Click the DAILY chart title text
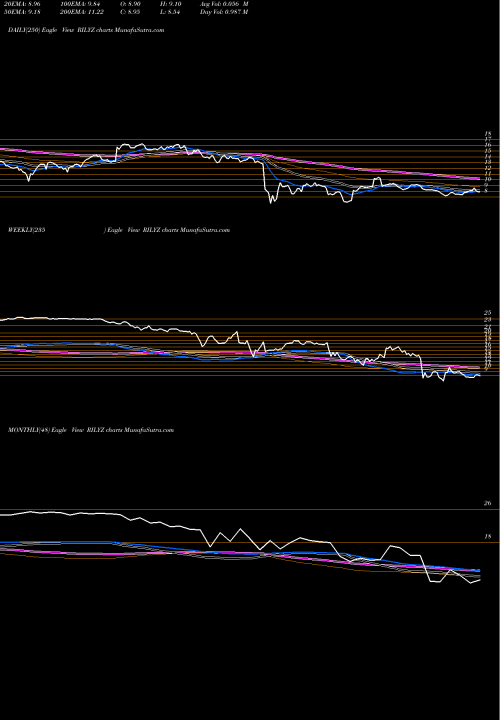Screen dimensions: 500x720 pos(86,30)
